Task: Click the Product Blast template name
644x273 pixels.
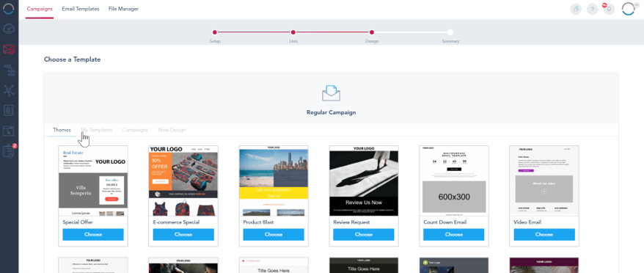Action: point(258,222)
